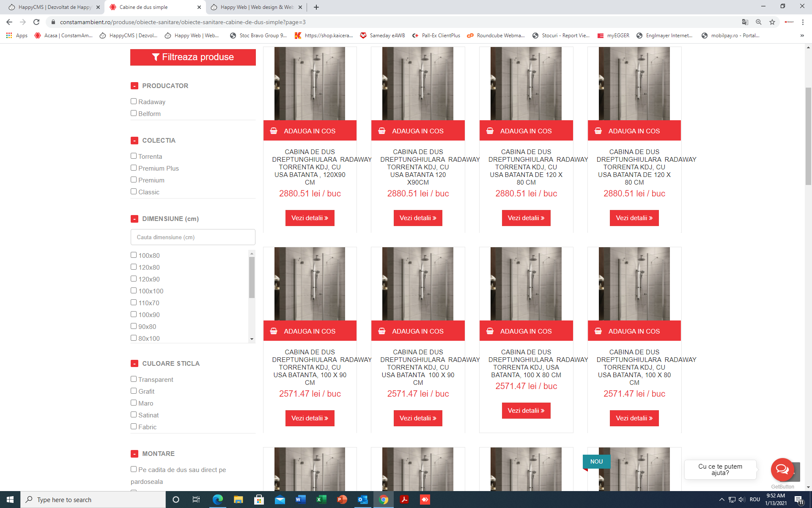The image size is (812, 508).
Task: Open Outlook from taskbar
Action: pyautogui.click(x=362, y=500)
